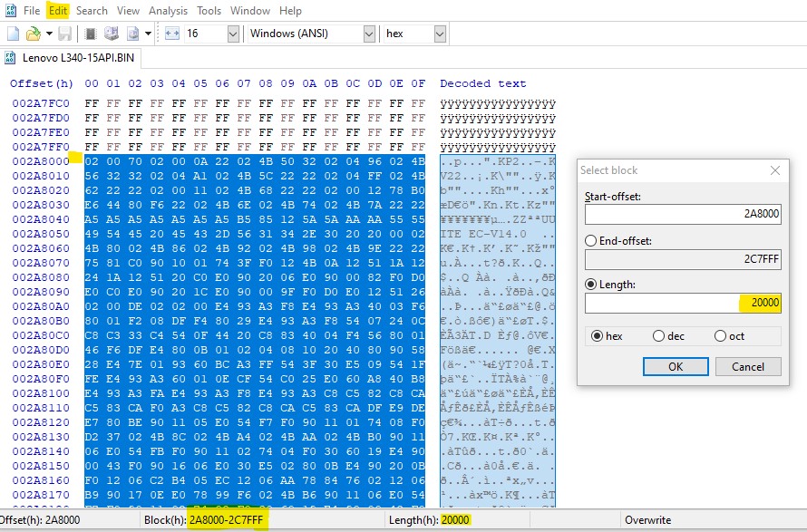Open the hex offset base dropdown
This screenshot has height=532, width=807.
pos(440,34)
